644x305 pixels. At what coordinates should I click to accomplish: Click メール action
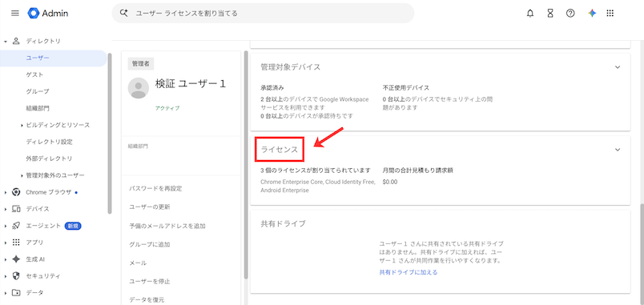tap(138, 263)
